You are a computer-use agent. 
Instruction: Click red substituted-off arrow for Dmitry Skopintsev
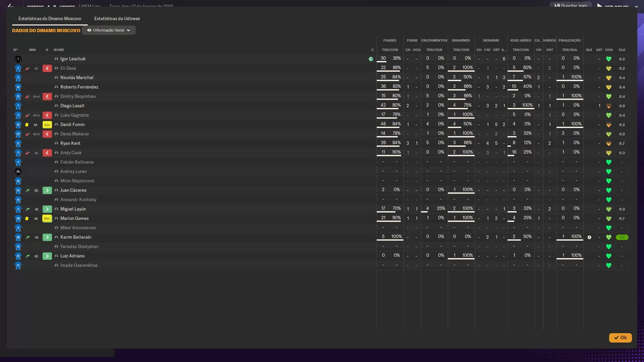click(47, 97)
